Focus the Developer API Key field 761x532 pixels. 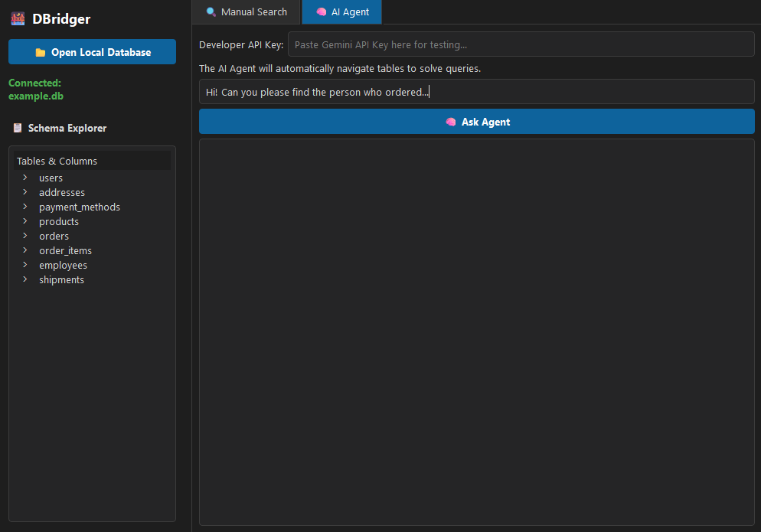521,44
